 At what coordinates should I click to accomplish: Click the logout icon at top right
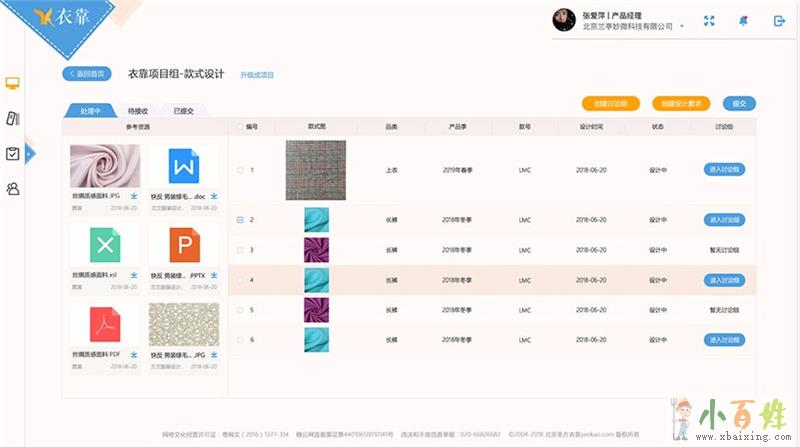pos(779,21)
